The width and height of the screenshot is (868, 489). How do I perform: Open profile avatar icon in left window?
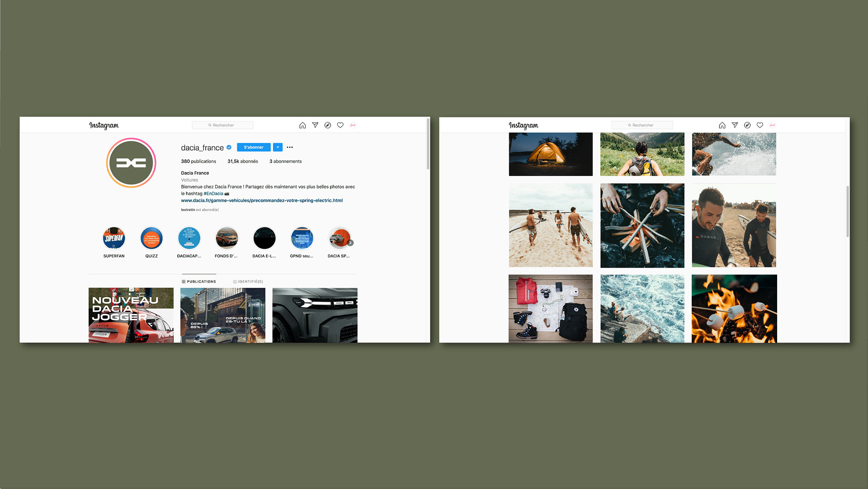pyautogui.click(x=353, y=125)
